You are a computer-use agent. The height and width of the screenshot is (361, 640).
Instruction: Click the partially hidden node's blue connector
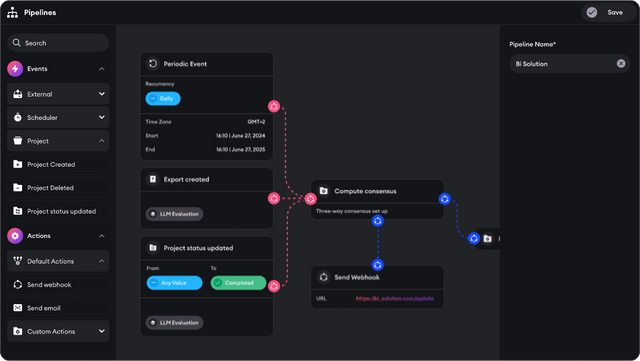pyautogui.click(x=474, y=238)
